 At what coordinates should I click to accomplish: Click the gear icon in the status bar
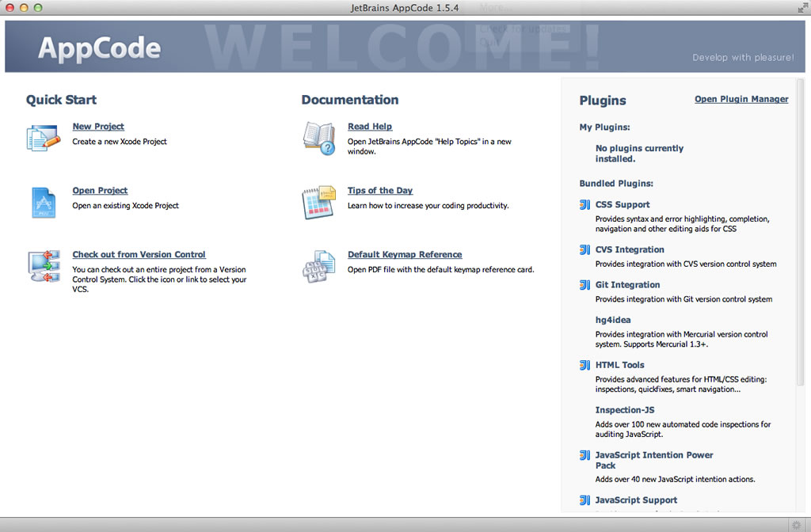click(x=796, y=525)
